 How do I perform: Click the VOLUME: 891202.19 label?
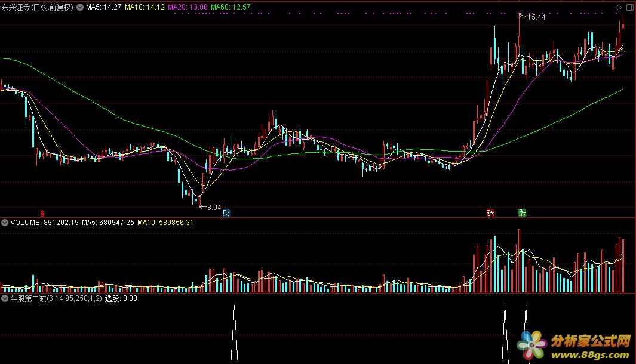coord(45,223)
